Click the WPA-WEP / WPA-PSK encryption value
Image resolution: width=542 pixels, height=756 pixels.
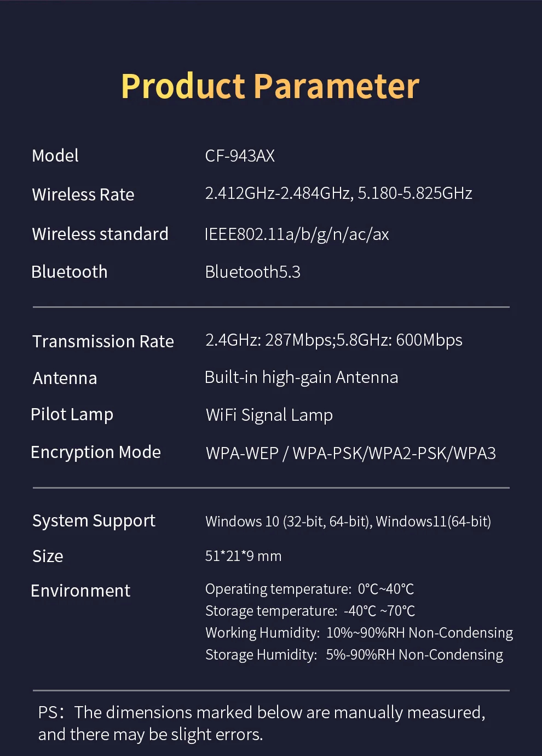click(350, 454)
